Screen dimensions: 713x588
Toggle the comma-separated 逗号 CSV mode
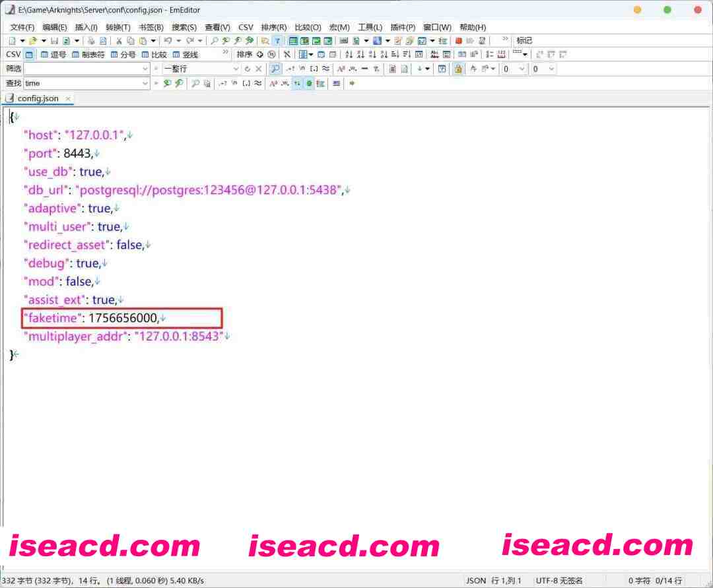coord(53,55)
